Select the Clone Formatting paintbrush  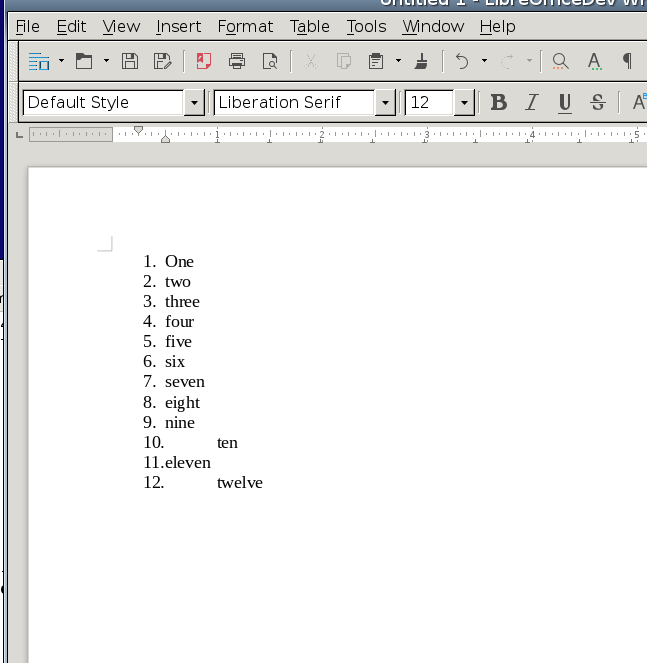coord(421,61)
